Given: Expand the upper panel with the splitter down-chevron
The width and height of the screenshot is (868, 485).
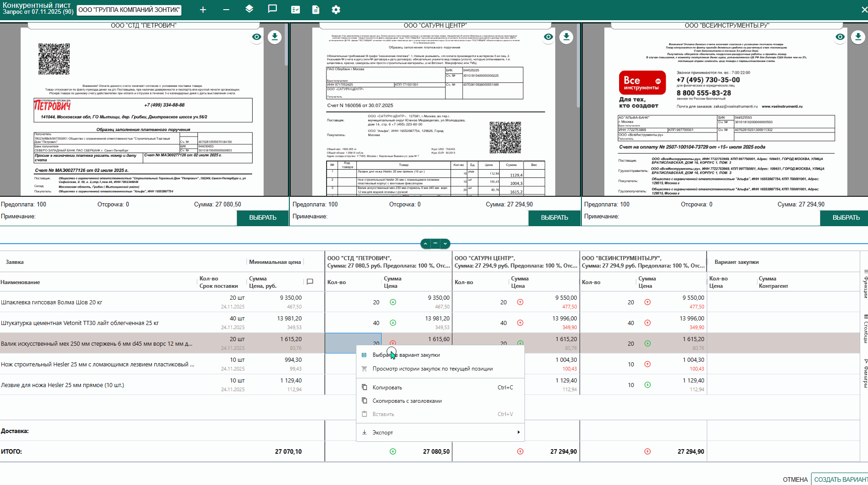Looking at the screenshot, I should pyautogui.click(x=445, y=244).
